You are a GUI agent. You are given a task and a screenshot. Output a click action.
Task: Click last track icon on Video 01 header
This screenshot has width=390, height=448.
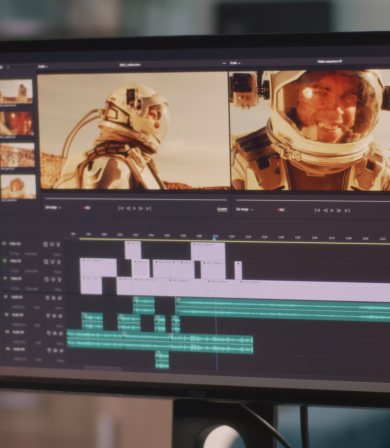click(x=60, y=280)
